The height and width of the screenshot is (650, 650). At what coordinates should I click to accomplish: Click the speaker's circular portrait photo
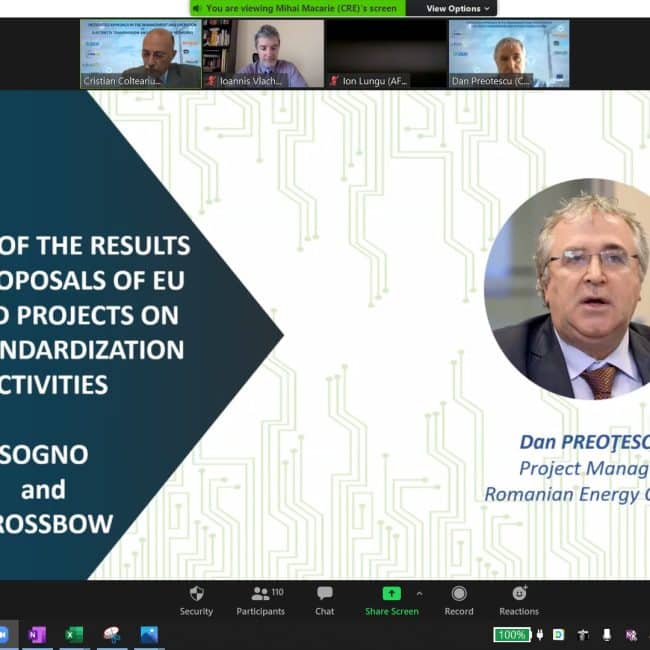[x=568, y=289]
